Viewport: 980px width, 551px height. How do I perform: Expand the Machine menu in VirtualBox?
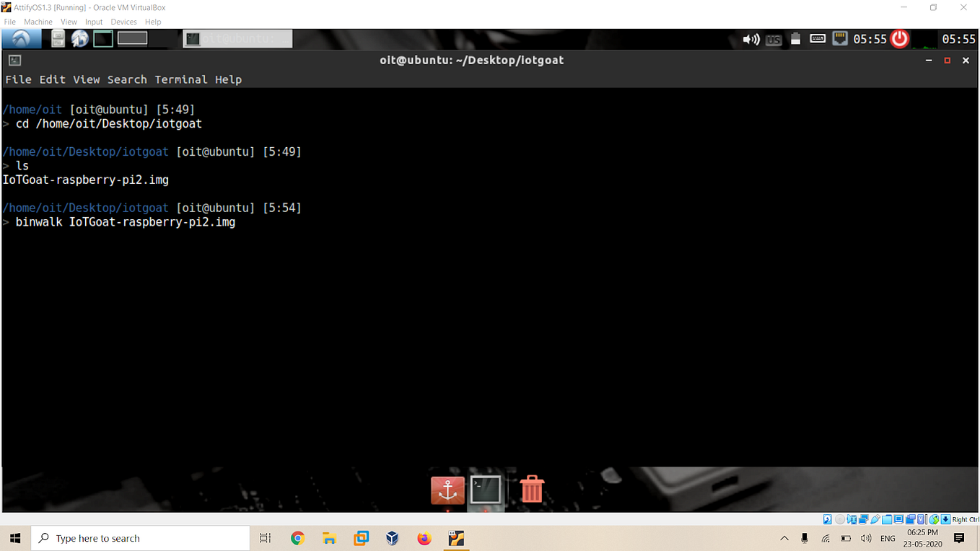[x=38, y=22]
